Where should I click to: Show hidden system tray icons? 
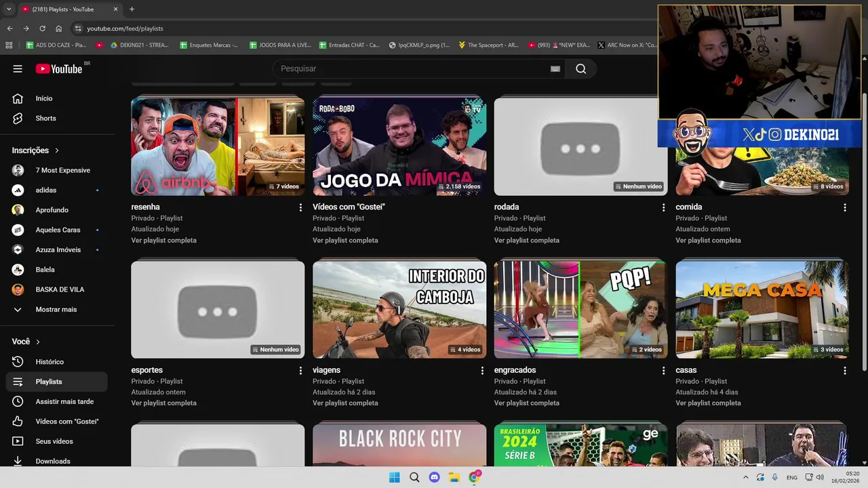coord(745,477)
